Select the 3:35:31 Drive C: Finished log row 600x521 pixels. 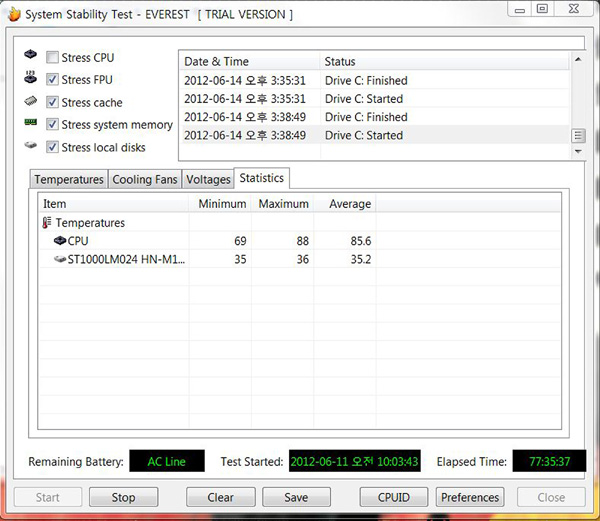tap(375, 81)
